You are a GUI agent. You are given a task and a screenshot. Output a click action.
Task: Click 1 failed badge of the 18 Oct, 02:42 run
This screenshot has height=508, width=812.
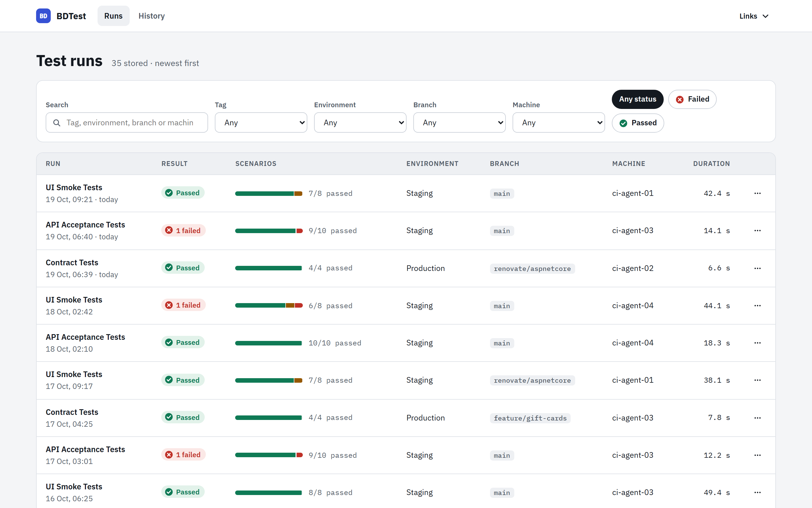coord(183,305)
